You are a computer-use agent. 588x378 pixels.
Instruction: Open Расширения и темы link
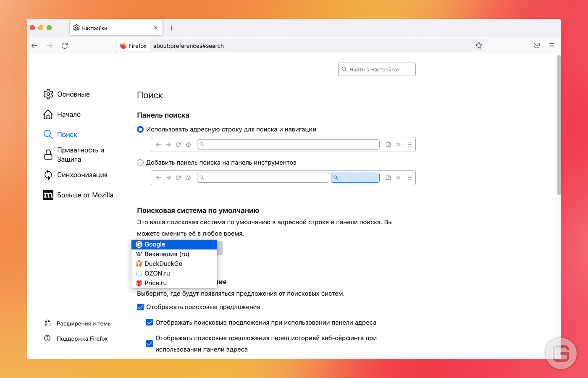pyautogui.click(x=78, y=323)
